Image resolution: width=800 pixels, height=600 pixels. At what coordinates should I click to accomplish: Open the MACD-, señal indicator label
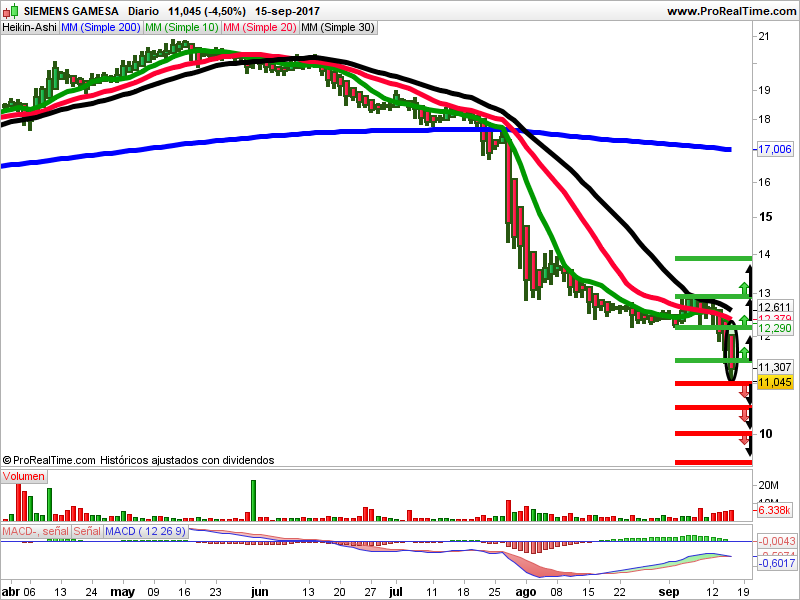[x=36, y=531]
